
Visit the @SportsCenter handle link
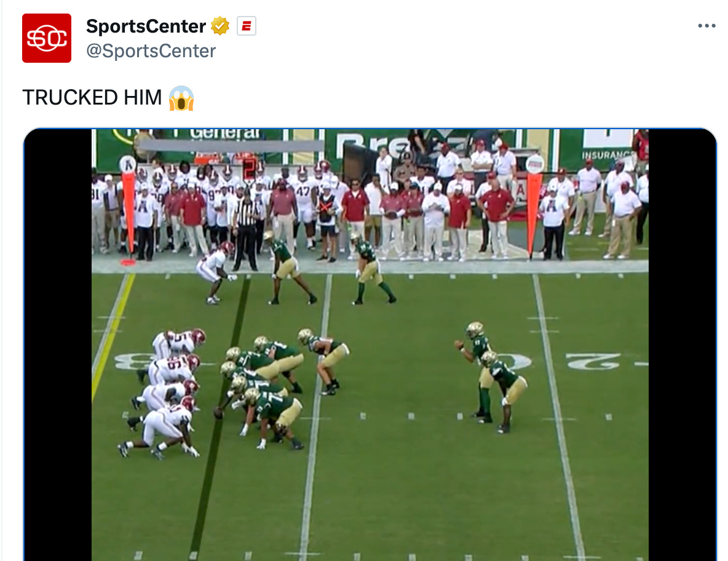(x=151, y=51)
